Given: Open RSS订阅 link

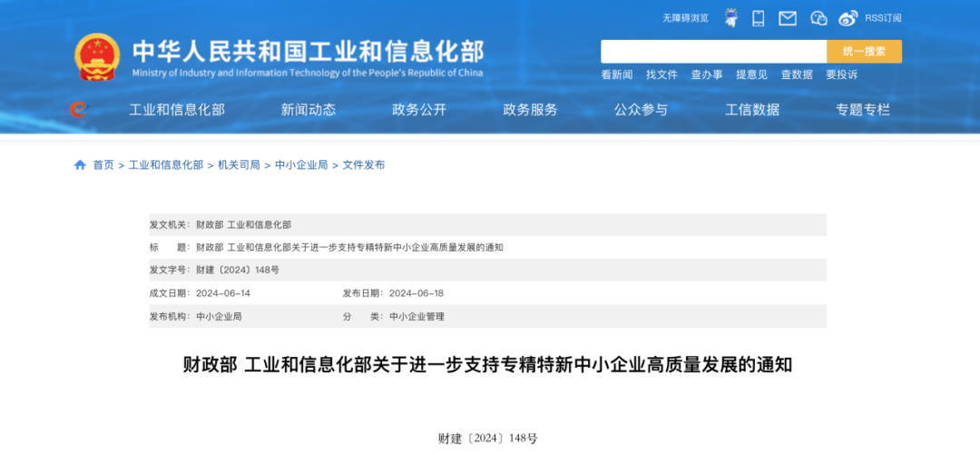Looking at the screenshot, I should tap(883, 18).
